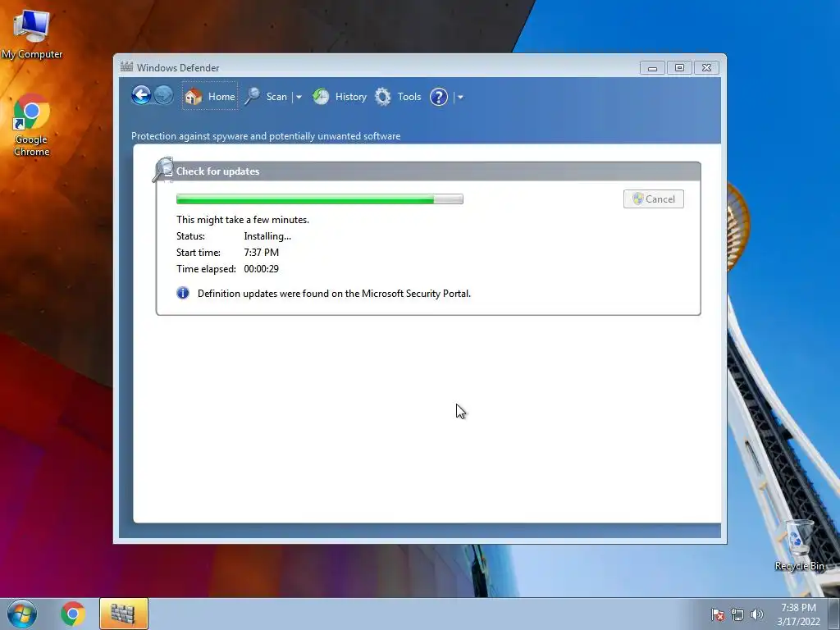
Task: Expand the Scan options dropdown arrow
Action: pos(299,97)
